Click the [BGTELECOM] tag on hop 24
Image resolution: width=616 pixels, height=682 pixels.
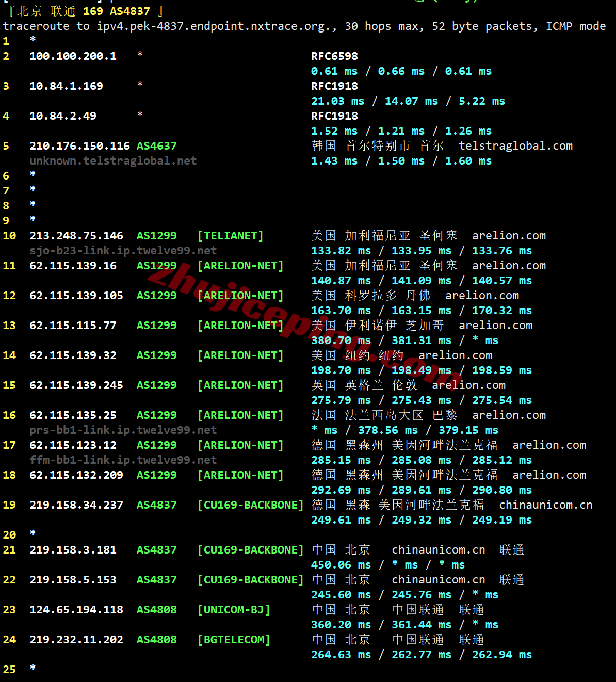coord(234,640)
